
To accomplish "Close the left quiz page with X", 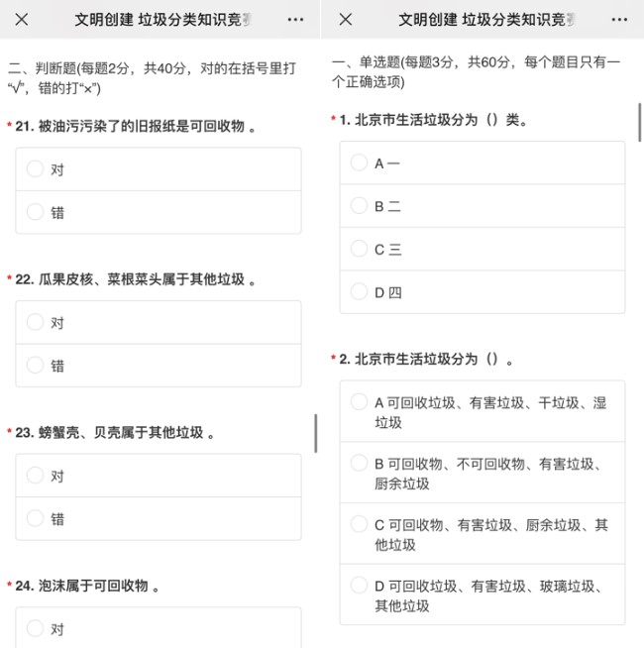I will click(22, 19).
